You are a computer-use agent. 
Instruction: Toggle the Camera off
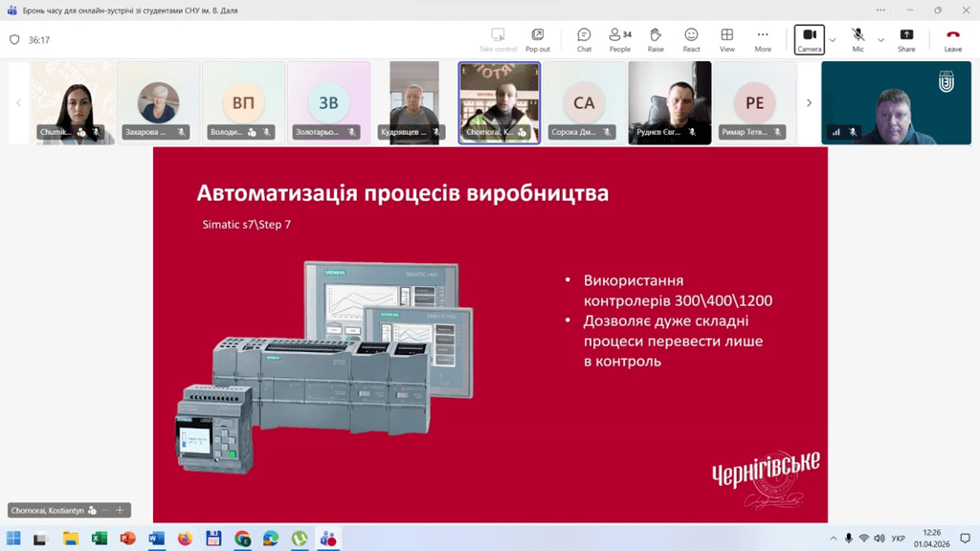click(x=809, y=39)
